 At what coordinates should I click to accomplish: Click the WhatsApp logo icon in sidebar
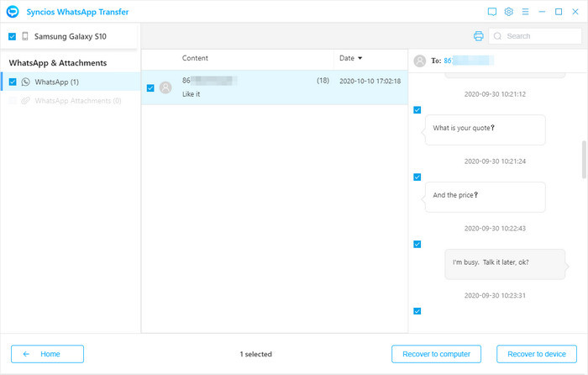pos(25,82)
